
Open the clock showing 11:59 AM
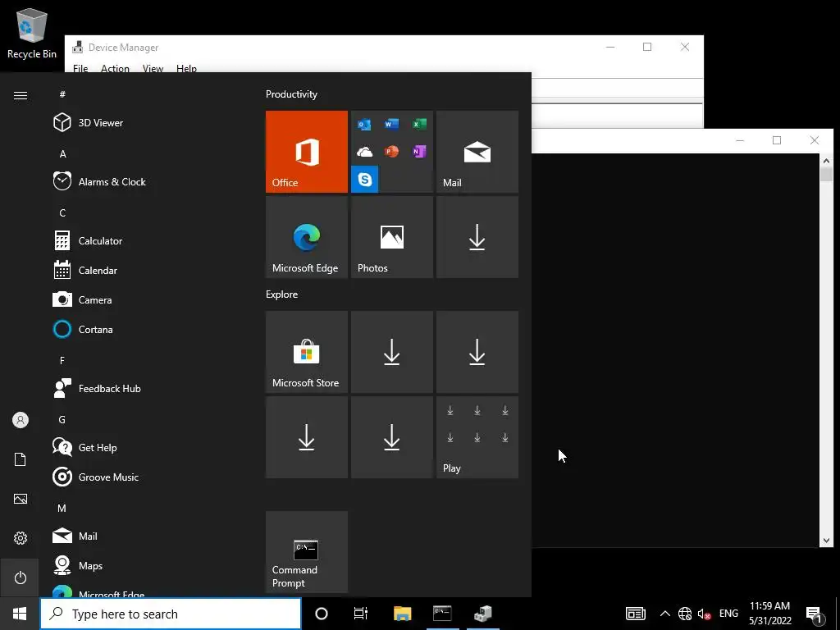[769, 614]
